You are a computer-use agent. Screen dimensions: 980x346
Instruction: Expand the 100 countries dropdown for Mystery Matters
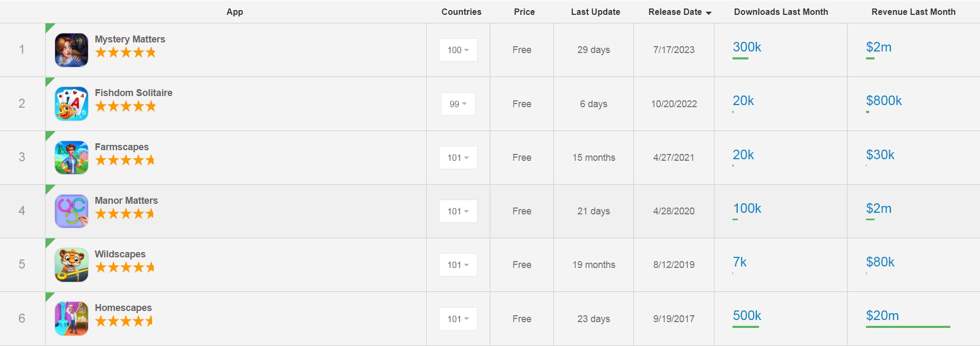(x=458, y=50)
